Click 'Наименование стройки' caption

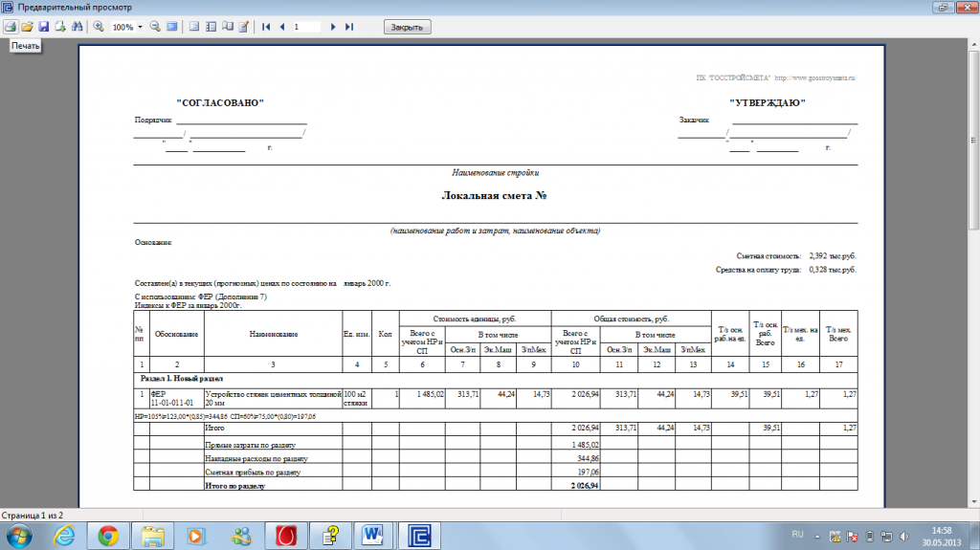495,172
